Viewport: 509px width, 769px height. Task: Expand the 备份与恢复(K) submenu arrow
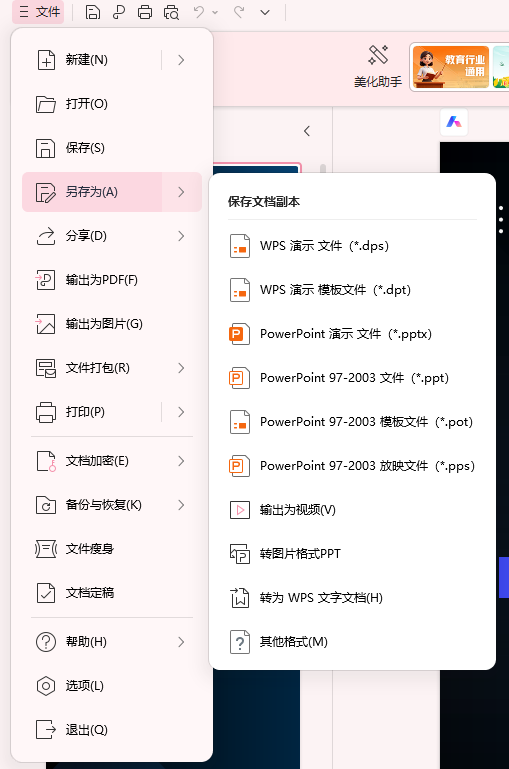181,505
